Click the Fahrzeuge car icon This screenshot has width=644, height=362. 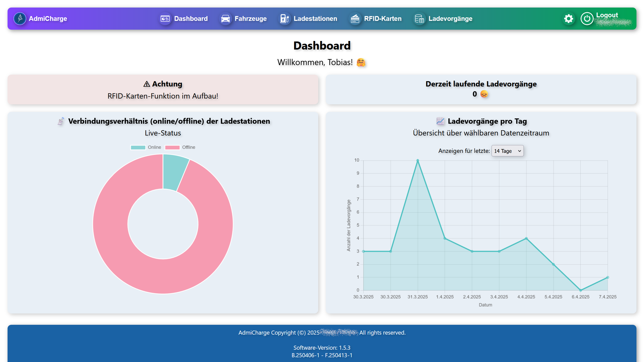(225, 19)
